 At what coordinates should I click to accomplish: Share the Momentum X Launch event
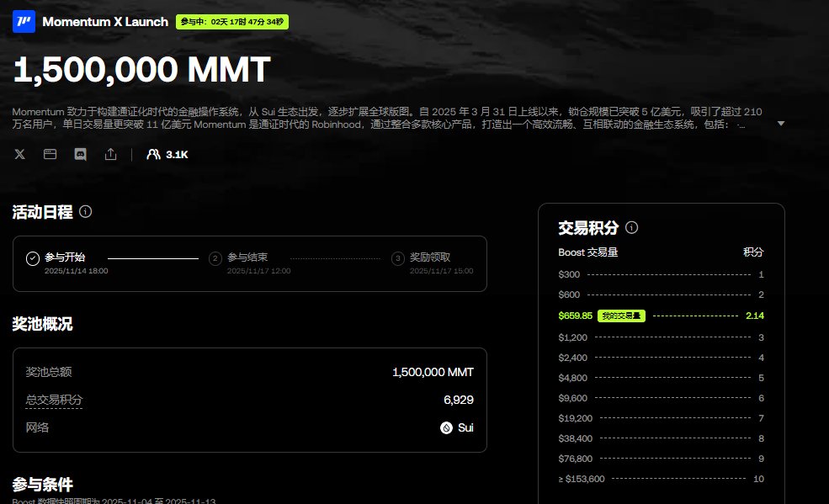click(x=110, y=154)
